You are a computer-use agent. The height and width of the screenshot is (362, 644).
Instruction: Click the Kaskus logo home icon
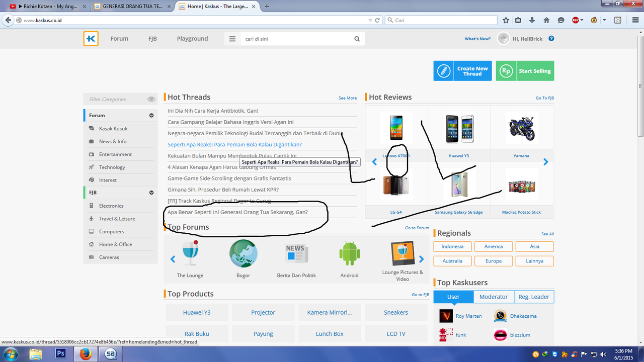pos(91,39)
